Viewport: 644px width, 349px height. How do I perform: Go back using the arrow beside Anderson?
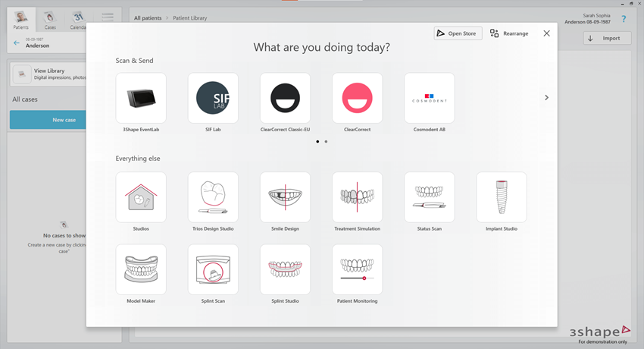[x=17, y=43]
